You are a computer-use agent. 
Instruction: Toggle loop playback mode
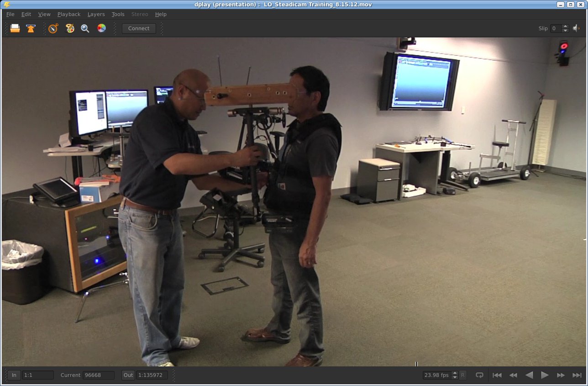pyautogui.click(x=479, y=375)
